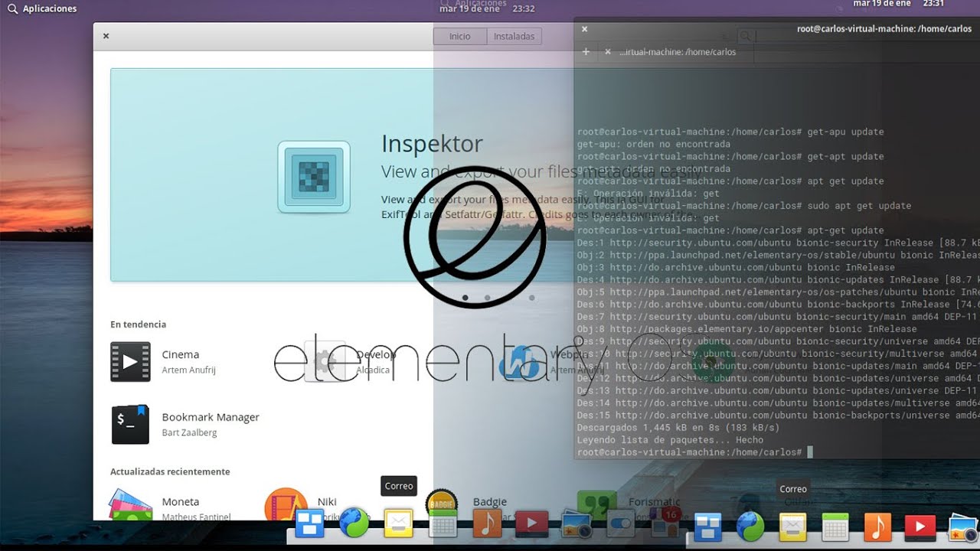980x551 pixels.
Task: Click the dark active banner page dot
Action: [x=465, y=297]
